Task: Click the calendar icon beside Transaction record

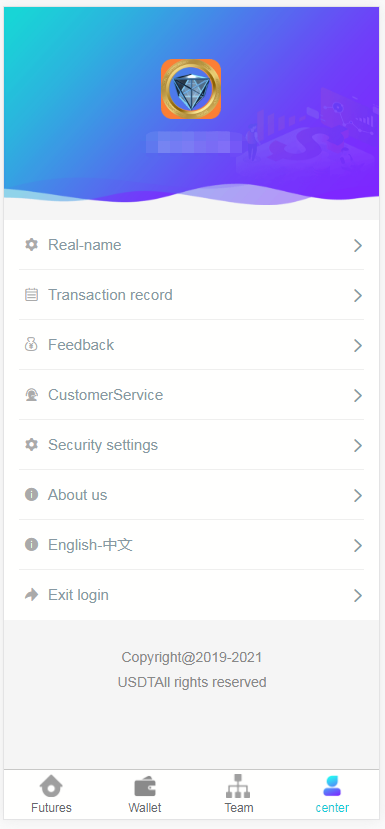Action: coord(32,294)
